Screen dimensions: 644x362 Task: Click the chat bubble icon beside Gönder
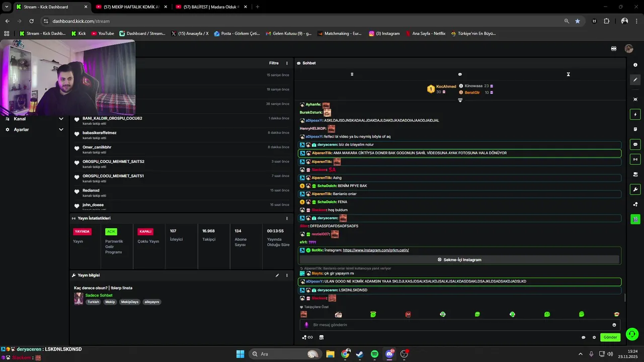point(584,337)
